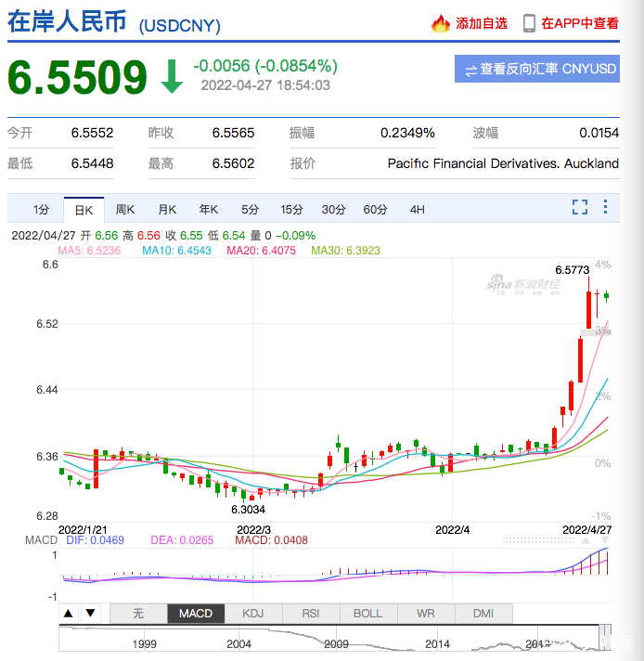644x661 pixels.
Task: Click 1999 on the history range timeline
Action: 144,644
